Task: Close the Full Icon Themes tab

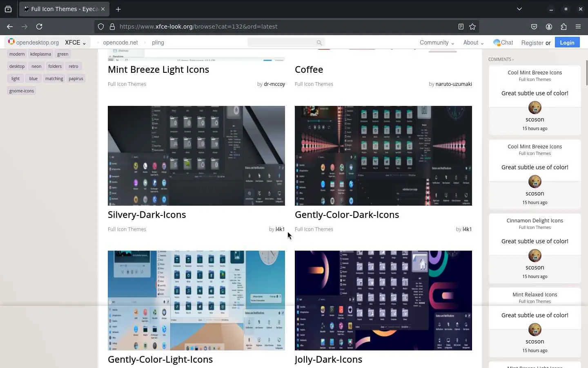Action: click(103, 9)
